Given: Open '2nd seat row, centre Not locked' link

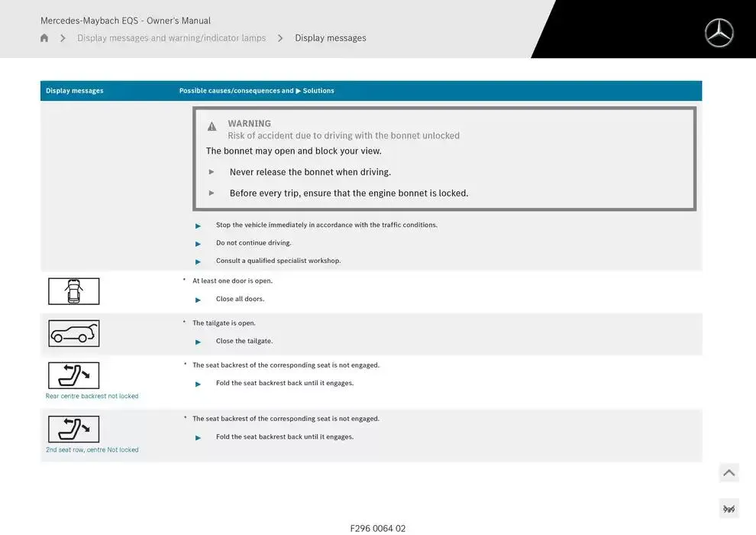Looking at the screenshot, I should pyautogui.click(x=92, y=449).
